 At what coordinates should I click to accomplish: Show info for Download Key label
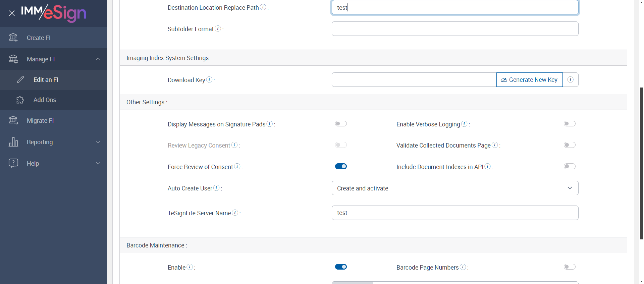(209, 79)
